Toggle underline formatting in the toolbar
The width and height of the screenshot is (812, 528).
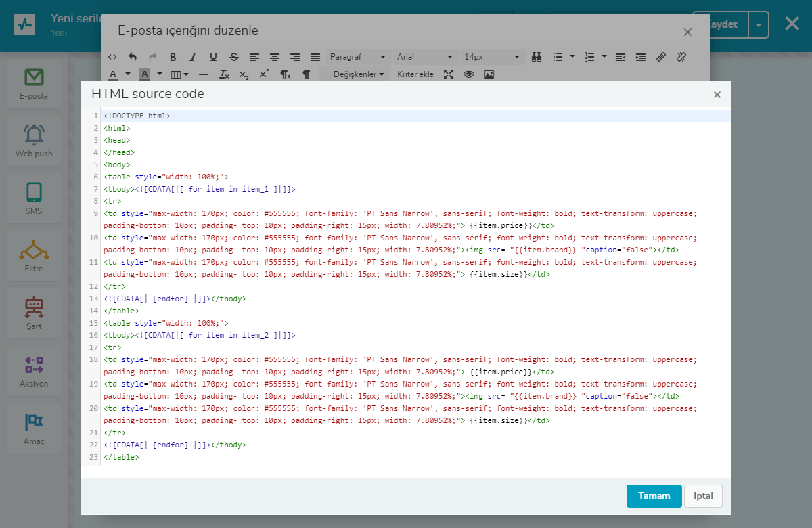pyautogui.click(x=213, y=57)
